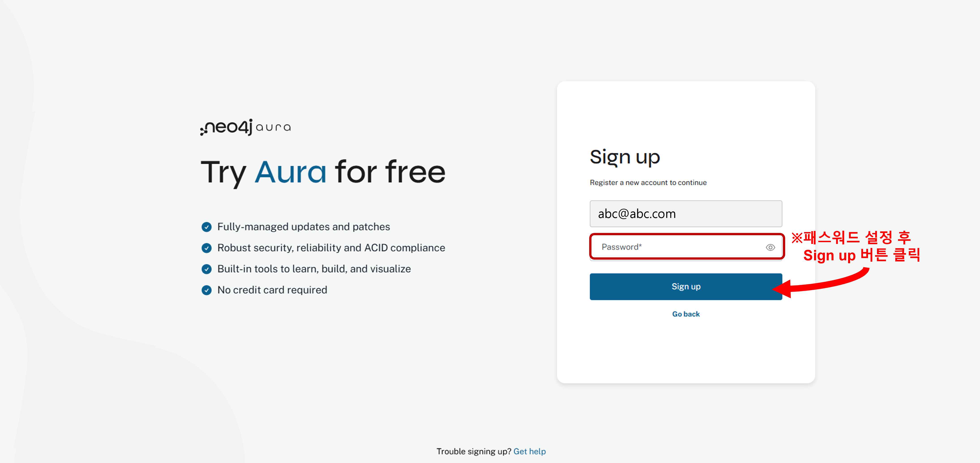
Task: Click checkmark icon beside No credit card
Action: tap(206, 290)
